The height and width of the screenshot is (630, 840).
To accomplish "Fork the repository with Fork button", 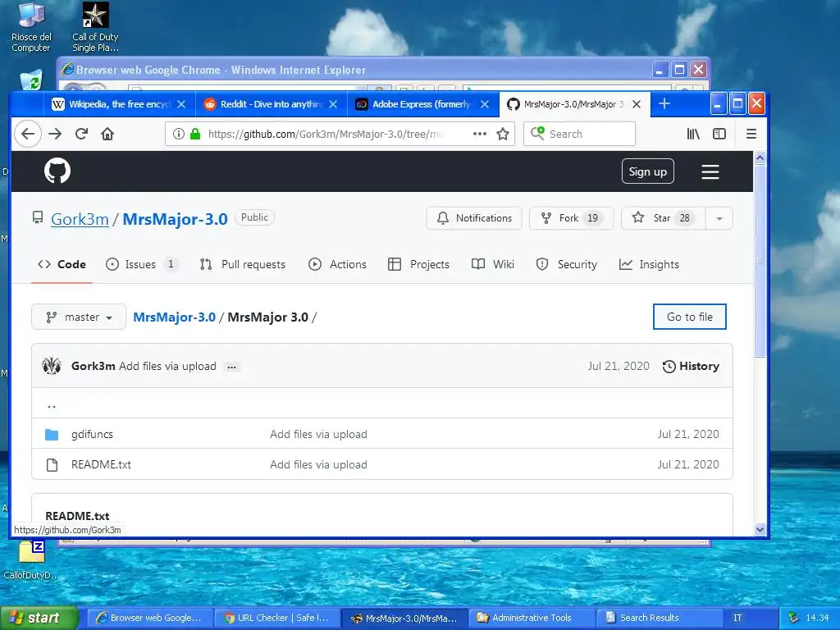I will coord(571,218).
